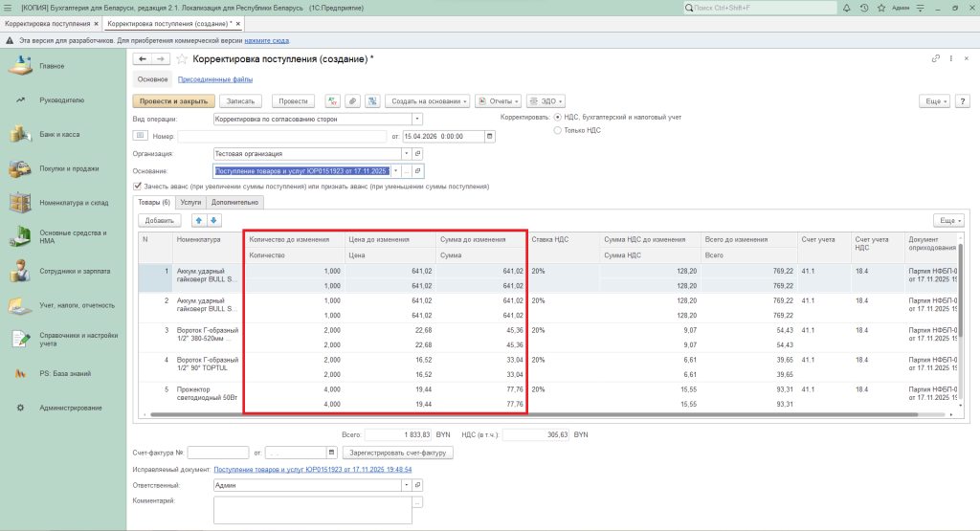Select НДС, бухгалтерский и налоговый учет option

pyautogui.click(x=558, y=117)
